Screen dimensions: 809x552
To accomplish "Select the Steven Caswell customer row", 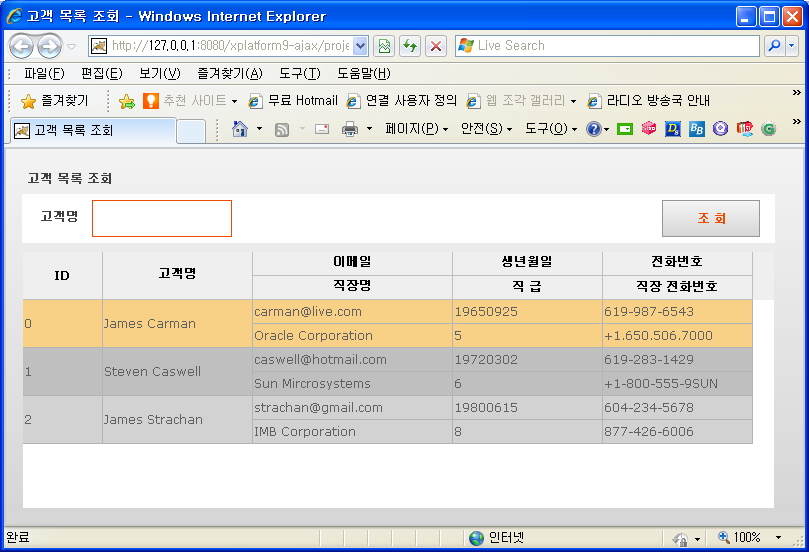I will coord(152,372).
